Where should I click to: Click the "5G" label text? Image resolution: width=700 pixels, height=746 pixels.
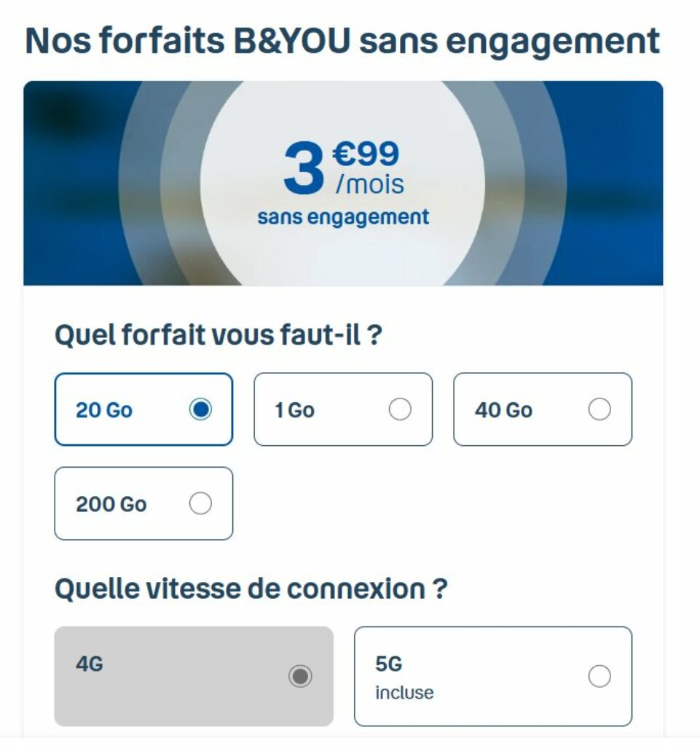(x=388, y=664)
